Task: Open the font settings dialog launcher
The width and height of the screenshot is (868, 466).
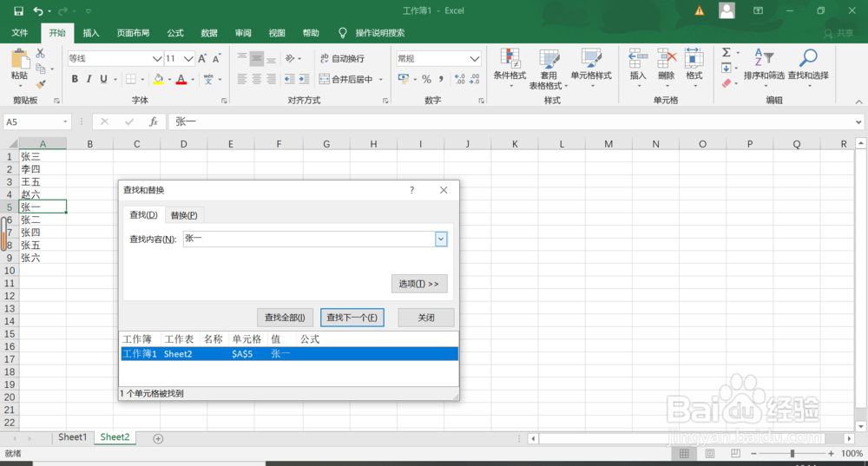Action: pos(224,101)
